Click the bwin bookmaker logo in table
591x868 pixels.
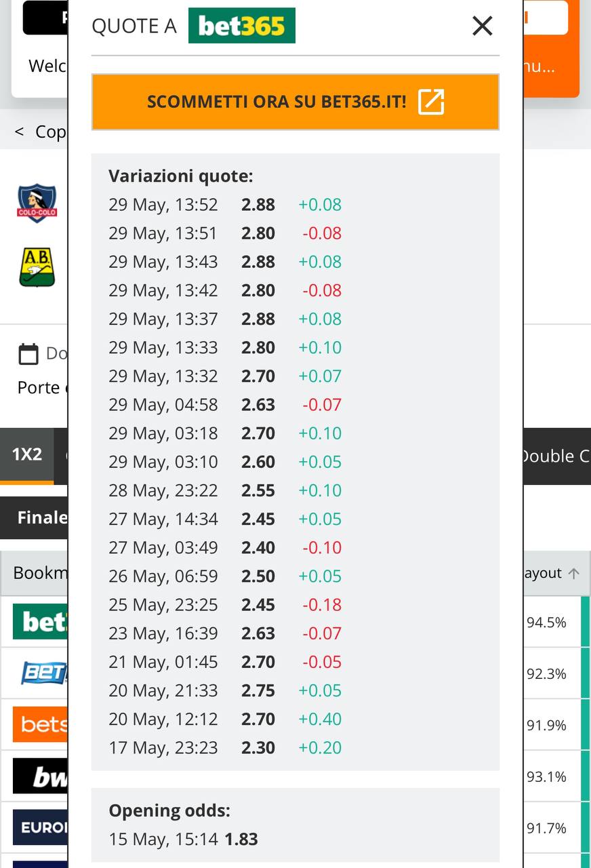coord(40,776)
